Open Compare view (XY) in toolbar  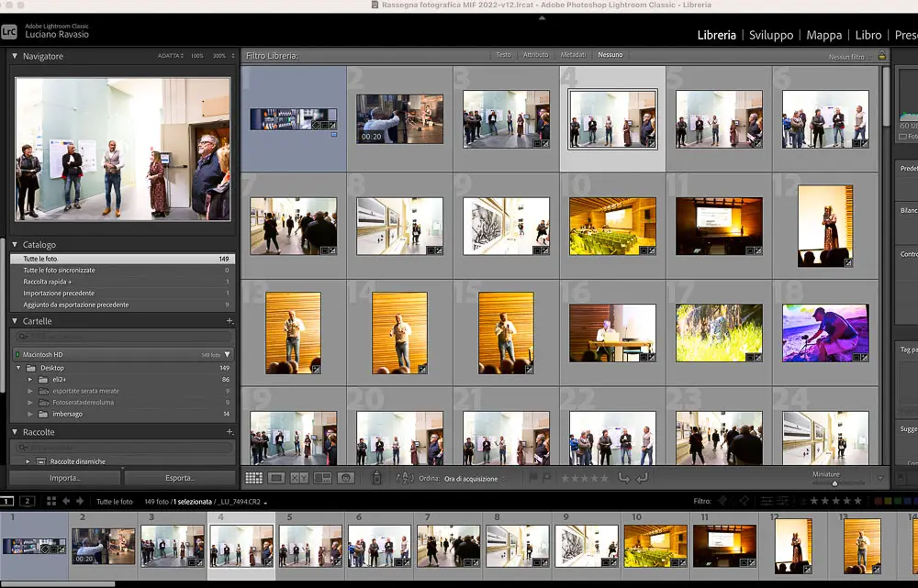pyautogui.click(x=299, y=478)
